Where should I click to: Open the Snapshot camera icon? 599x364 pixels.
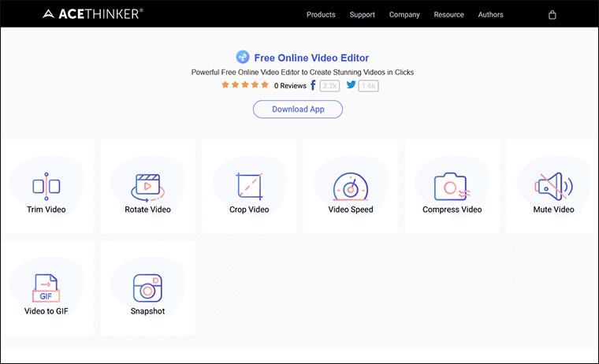coord(147,288)
